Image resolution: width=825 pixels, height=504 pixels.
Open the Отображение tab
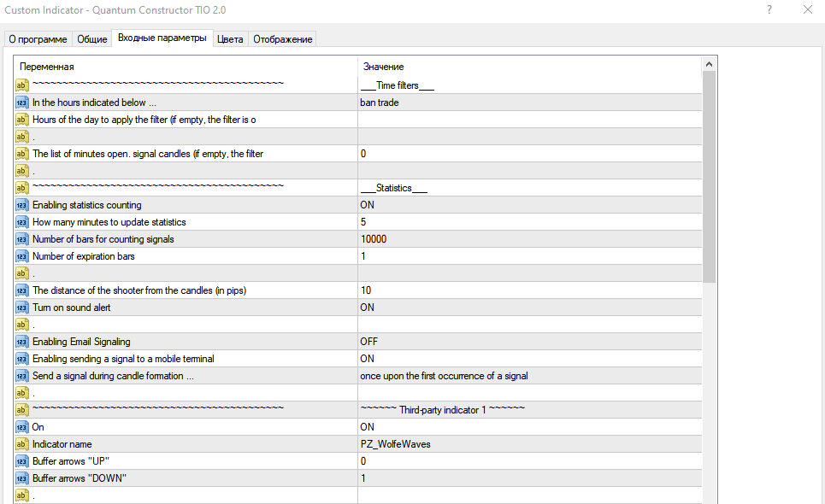click(x=282, y=39)
